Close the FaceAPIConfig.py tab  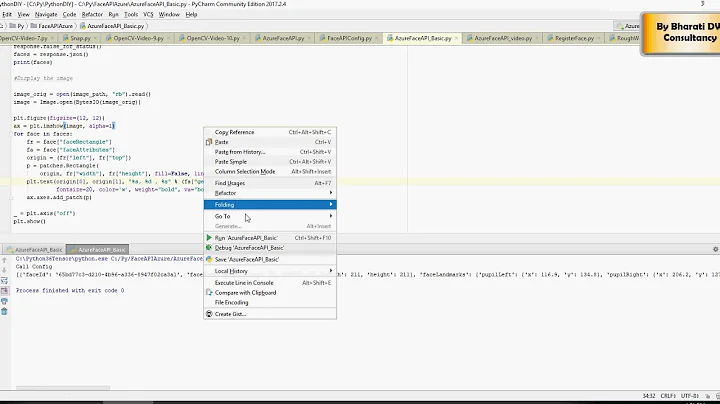377,38
